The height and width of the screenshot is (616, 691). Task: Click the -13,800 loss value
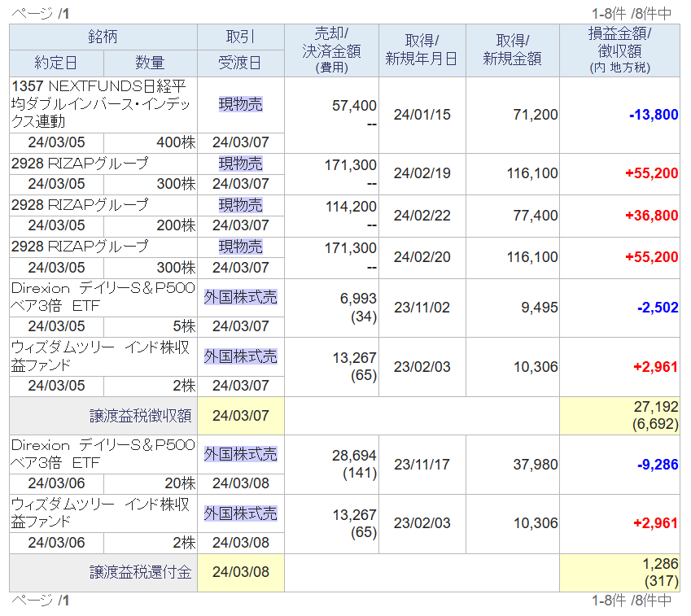(654, 115)
